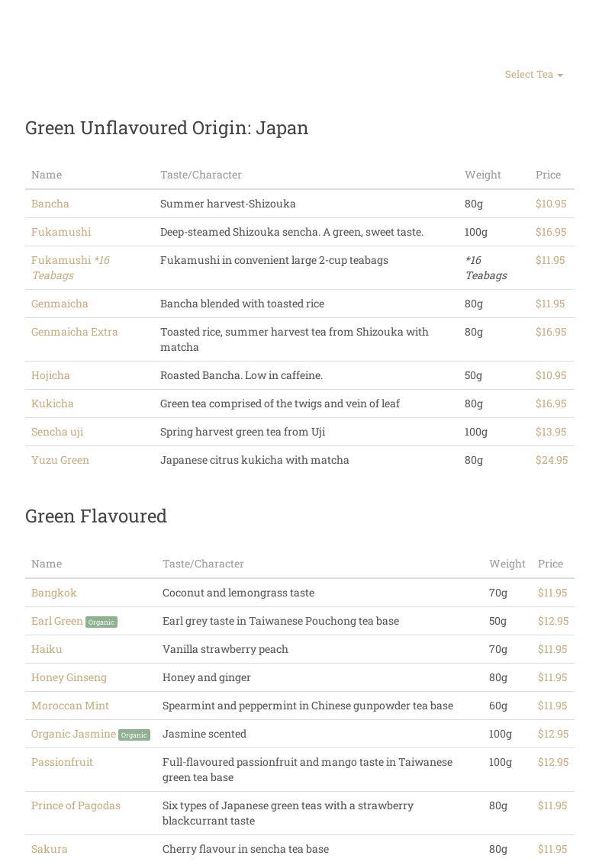Click the $11.95 price for Sakura
Screen dimensions: 599x868
point(552,849)
